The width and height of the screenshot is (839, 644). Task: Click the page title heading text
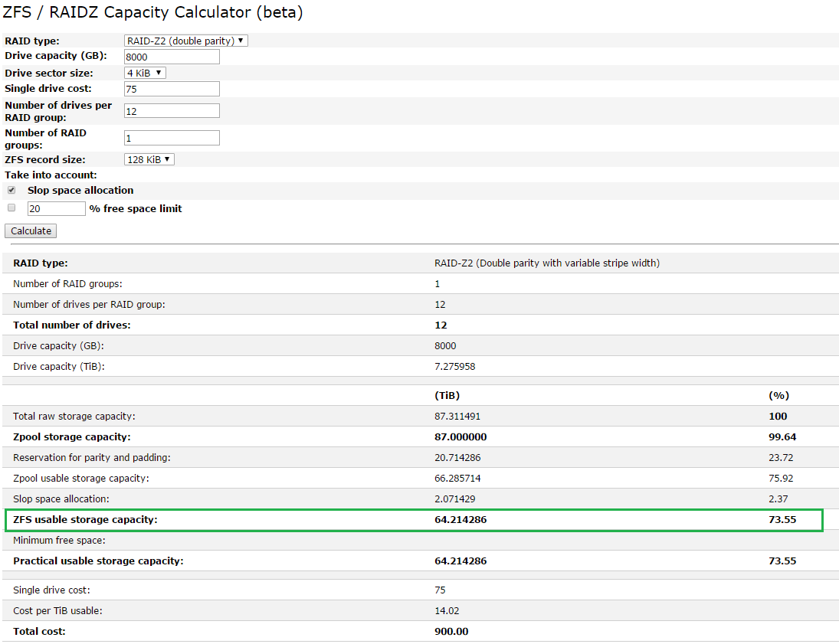click(x=153, y=12)
